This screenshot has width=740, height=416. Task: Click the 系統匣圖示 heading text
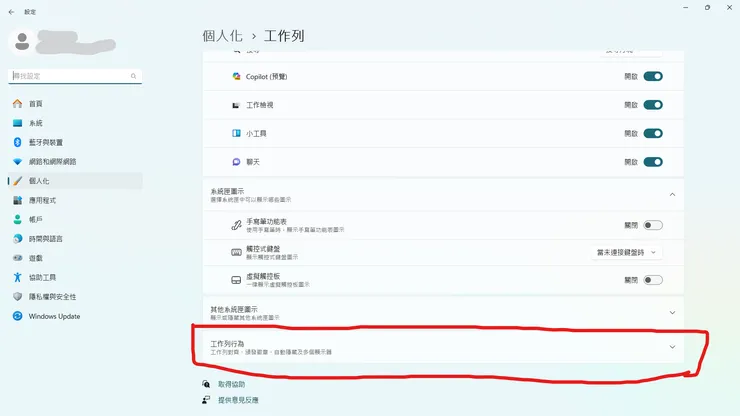click(x=227, y=191)
